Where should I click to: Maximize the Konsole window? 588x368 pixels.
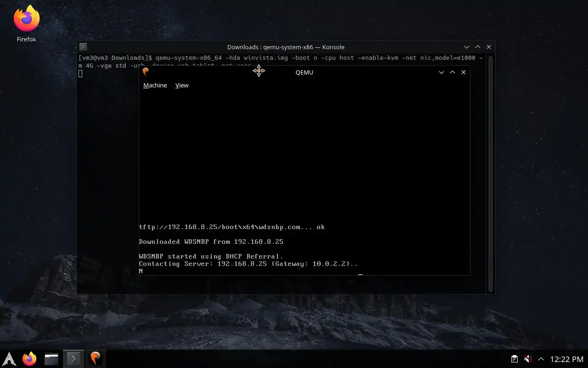coord(478,47)
